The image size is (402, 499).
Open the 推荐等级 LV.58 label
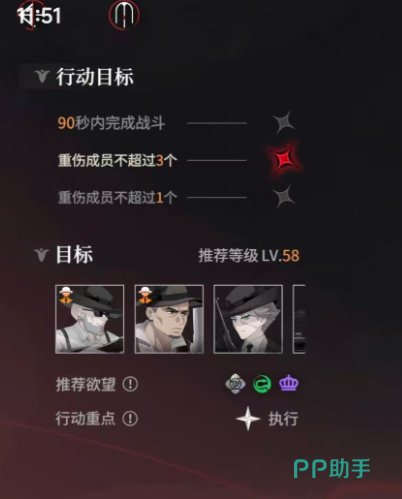(x=249, y=256)
